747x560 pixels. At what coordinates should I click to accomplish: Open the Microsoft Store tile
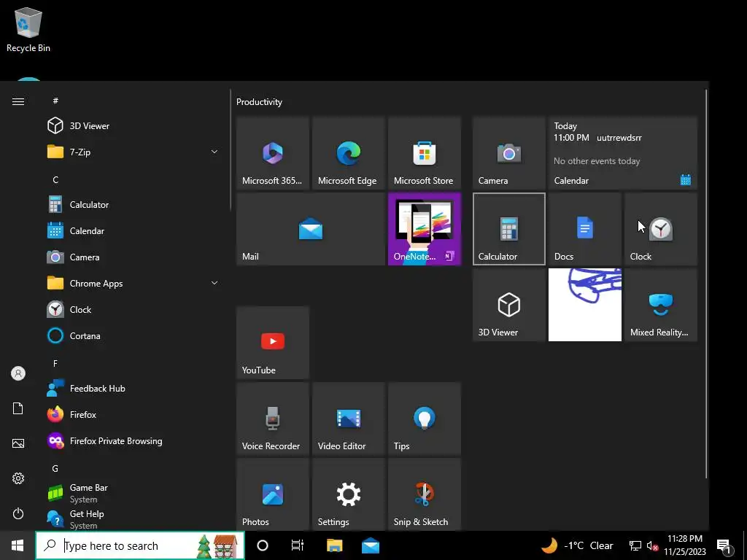425,153
